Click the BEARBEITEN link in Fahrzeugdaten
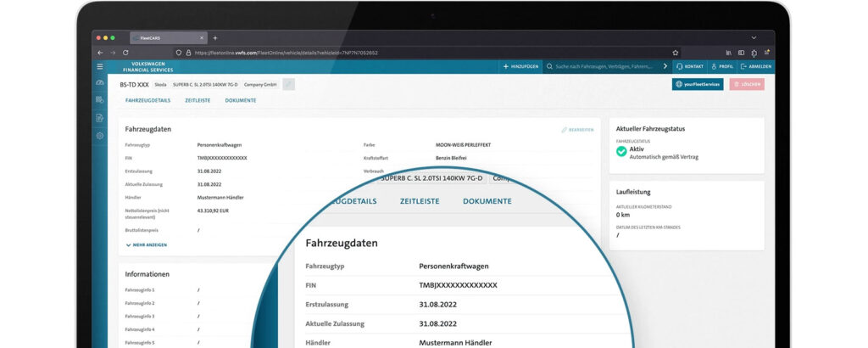Image resolution: width=868 pixels, height=348 pixels. click(577, 130)
